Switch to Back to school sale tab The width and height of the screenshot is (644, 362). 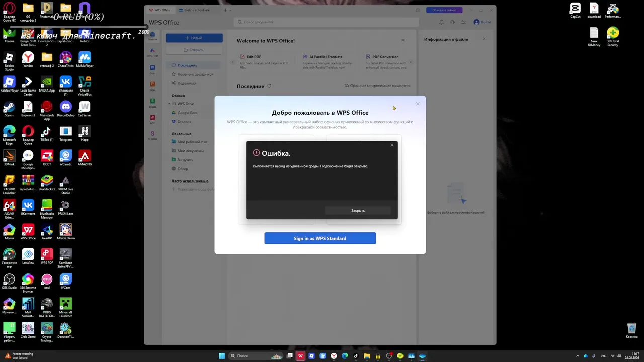pos(196,10)
